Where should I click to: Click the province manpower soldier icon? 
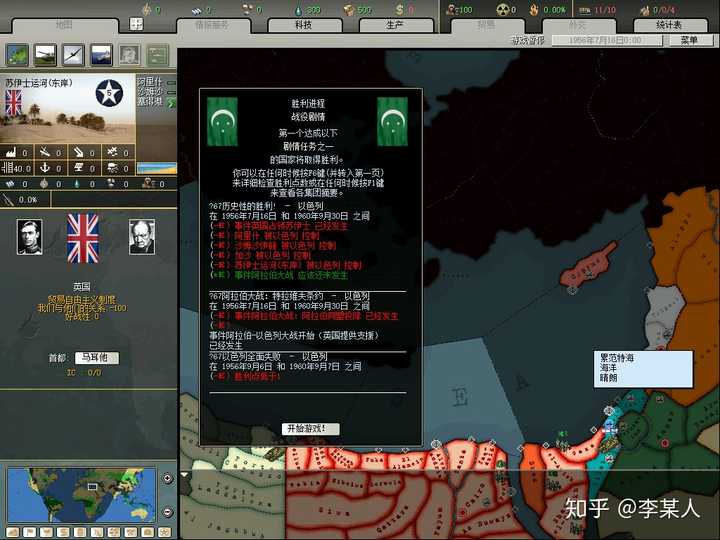coord(147,184)
